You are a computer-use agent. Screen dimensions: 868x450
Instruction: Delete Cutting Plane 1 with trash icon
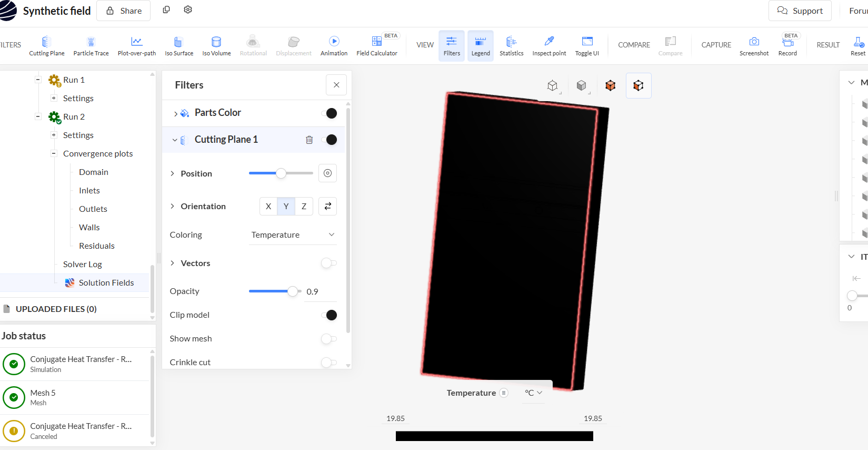(310, 140)
